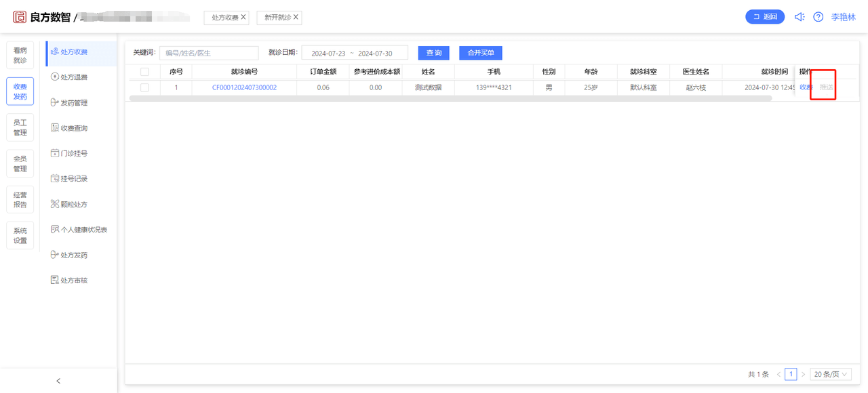Switch to the 新开就诊 tab
Viewport: 868px width, 393px height.
click(278, 18)
